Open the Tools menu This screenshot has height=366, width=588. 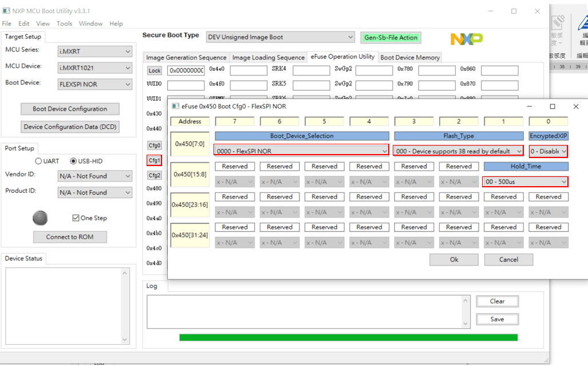65,23
